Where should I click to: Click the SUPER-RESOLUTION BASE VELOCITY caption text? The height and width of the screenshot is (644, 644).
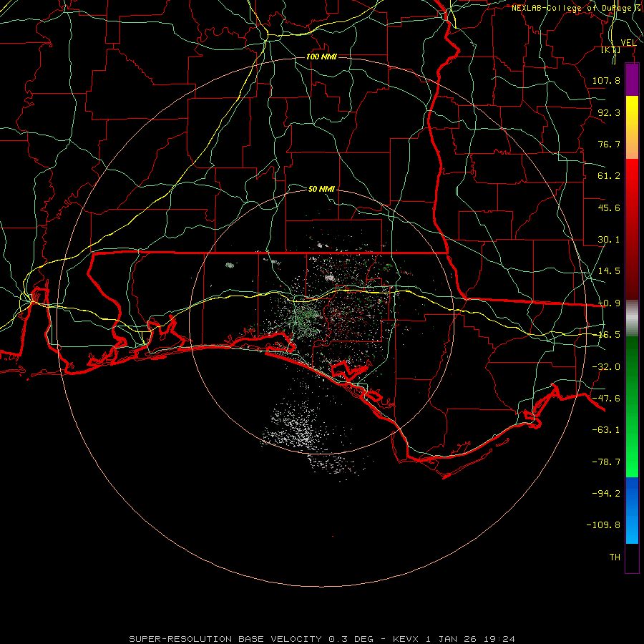pyautogui.click(x=225, y=639)
